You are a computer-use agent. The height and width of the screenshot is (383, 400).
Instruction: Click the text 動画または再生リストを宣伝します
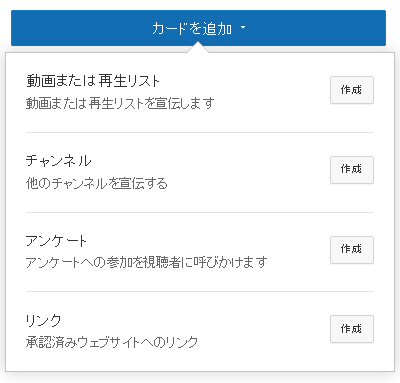[x=120, y=104]
